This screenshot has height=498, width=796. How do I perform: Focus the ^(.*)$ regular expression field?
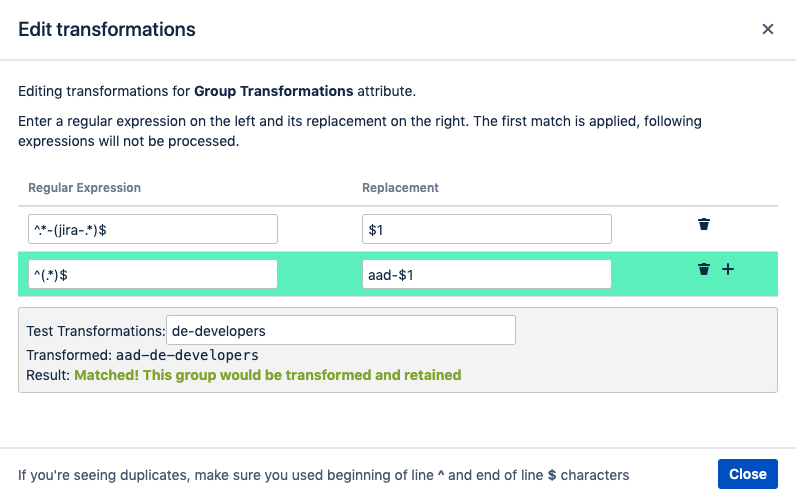153,274
